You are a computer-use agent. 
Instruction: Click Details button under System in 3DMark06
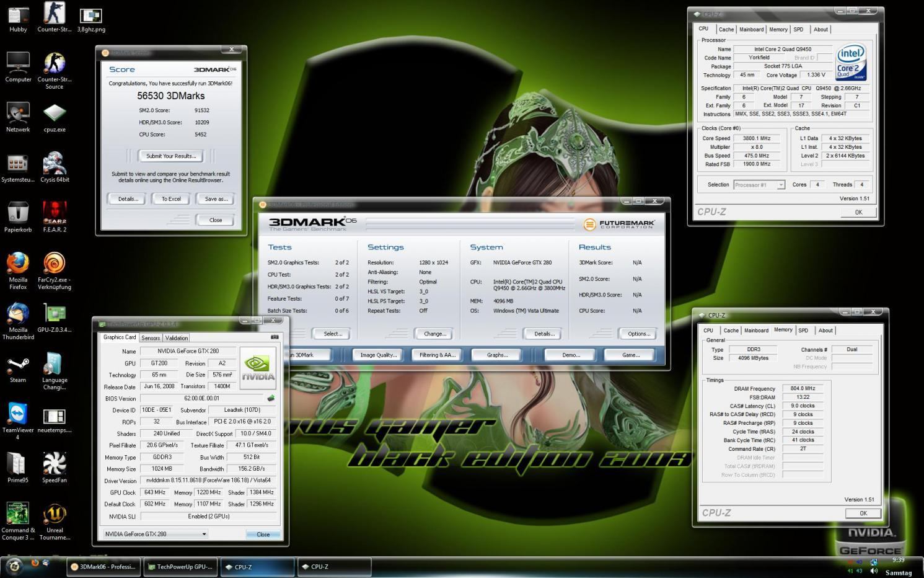click(x=544, y=334)
